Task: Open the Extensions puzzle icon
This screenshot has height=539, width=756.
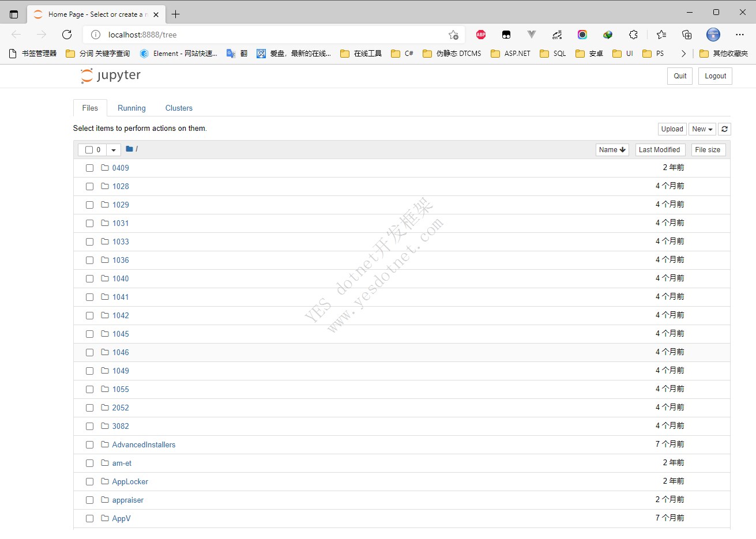Action: (633, 35)
